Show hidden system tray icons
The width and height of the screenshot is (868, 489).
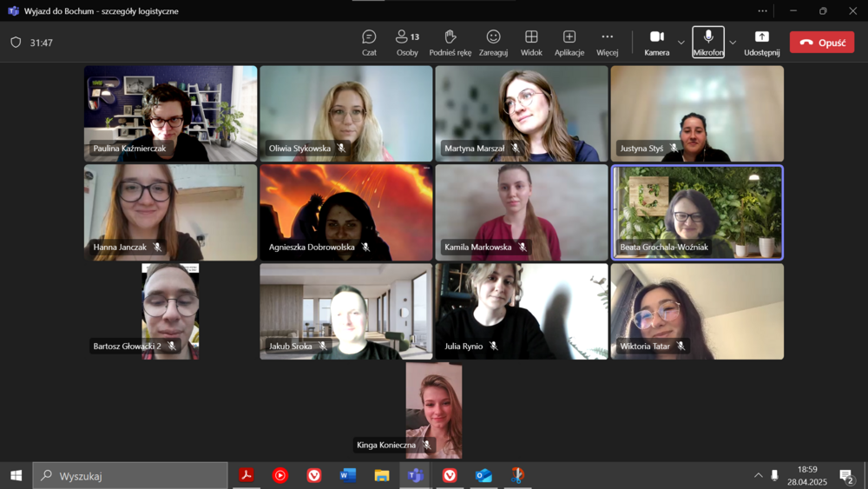(x=758, y=475)
